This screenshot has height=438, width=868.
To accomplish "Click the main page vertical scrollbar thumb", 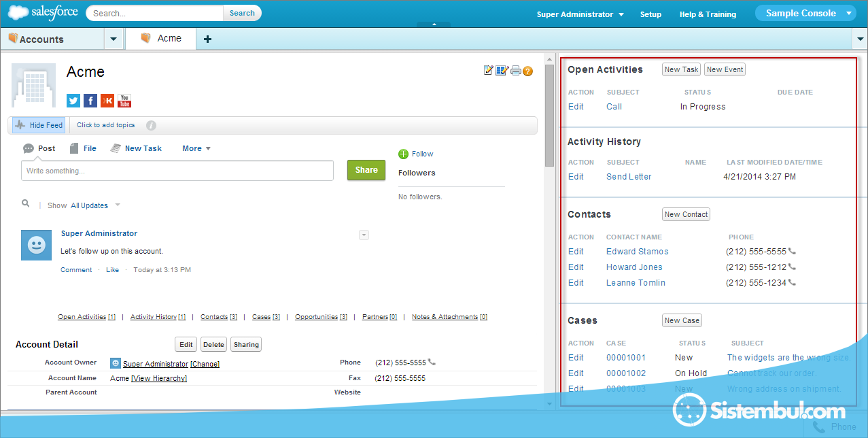I will click(550, 116).
